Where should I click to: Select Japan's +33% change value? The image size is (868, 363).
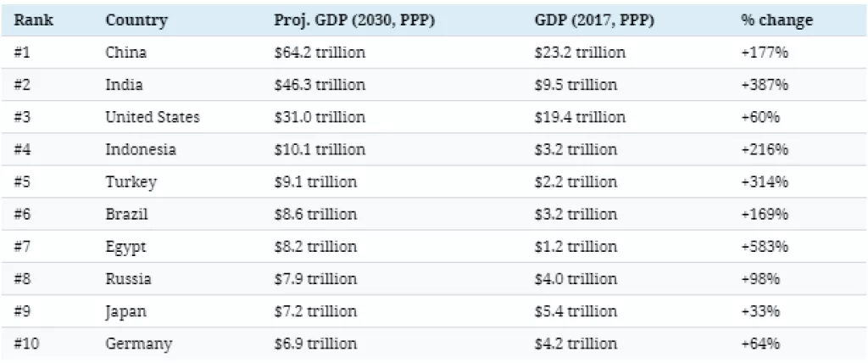click(760, 311)
